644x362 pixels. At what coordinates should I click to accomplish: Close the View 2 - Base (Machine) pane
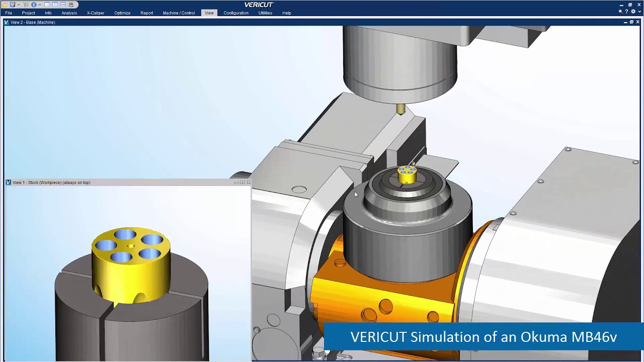(638, 22)
